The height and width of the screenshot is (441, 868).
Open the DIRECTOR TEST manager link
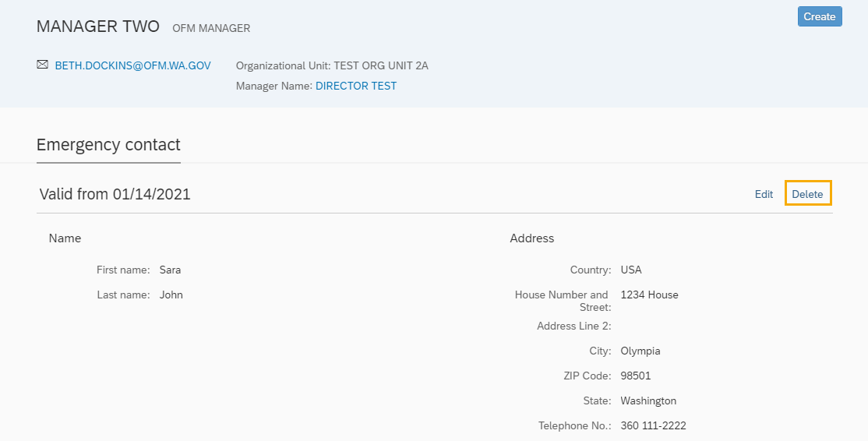pos(355,86)
